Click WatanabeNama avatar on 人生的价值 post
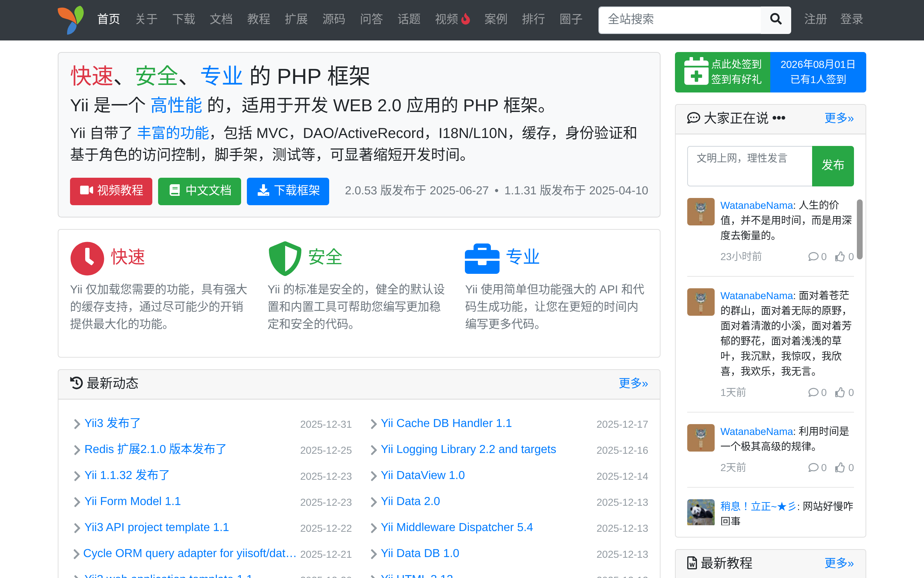Image resolution: width=924 pixels, height=578 pixels. [701, 211]
